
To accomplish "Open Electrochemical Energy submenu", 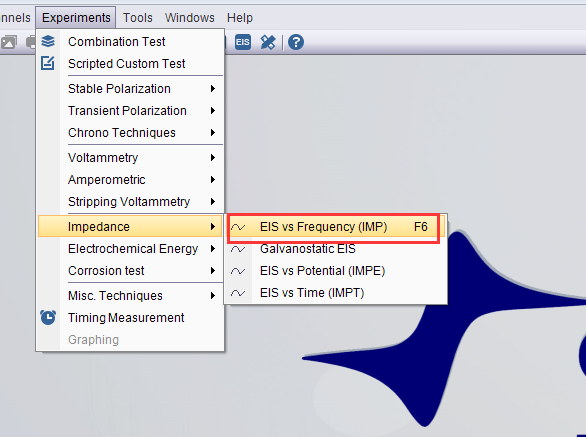I will coord(130,249).
